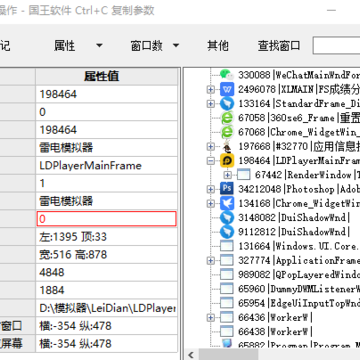Click the window icon beside 65960 DummyDWMListener
This screenshot has height=360, width=360.
click(x=227, y=289)
